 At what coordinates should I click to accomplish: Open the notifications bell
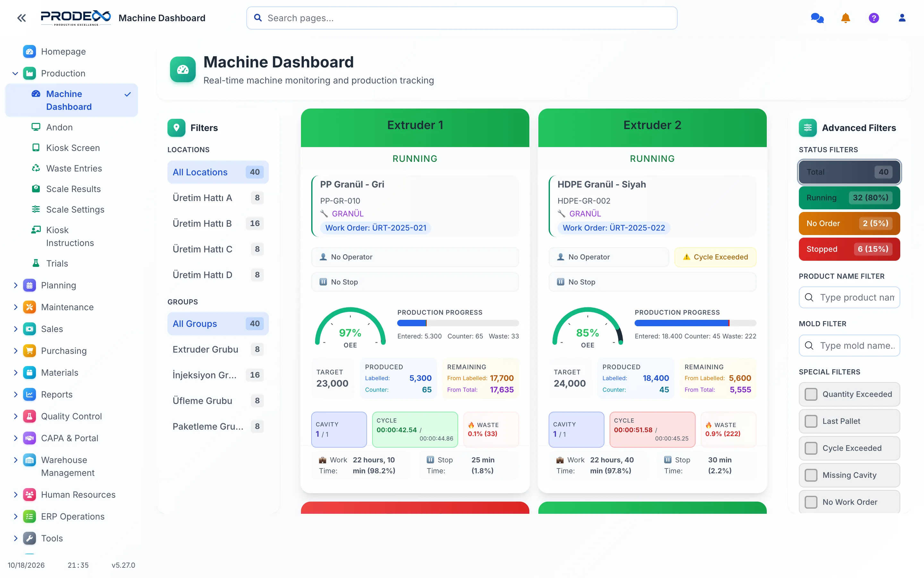tap(845, 18)
